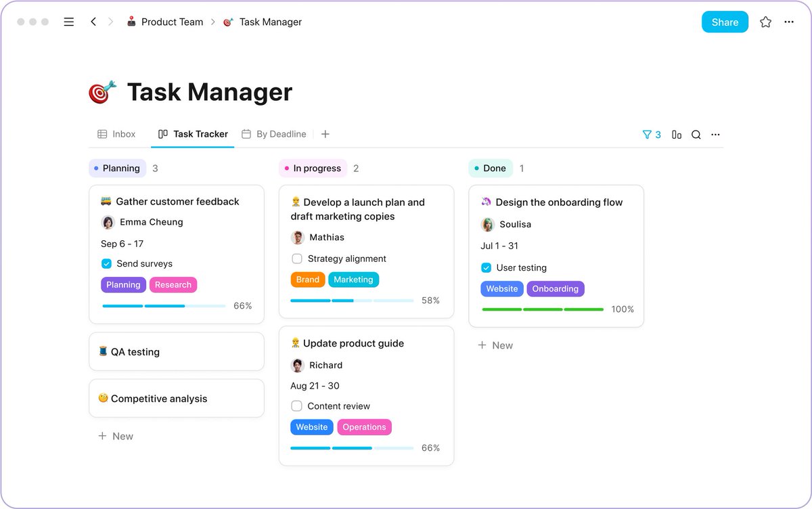Open the Inbox tab

click(116, 134)
